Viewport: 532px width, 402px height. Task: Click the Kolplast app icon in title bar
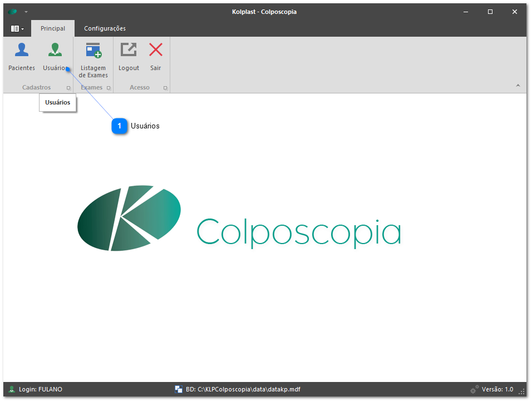pos(13,12)
